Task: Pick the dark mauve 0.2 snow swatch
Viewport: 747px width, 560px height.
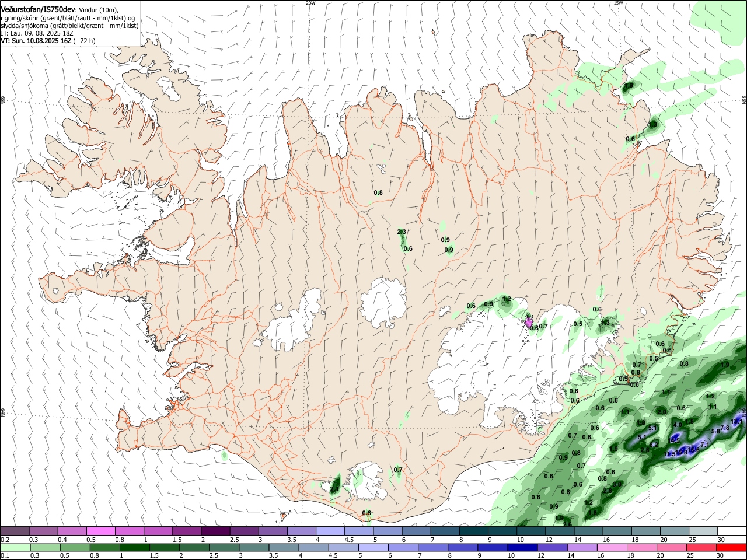Action: coord(15,531)
